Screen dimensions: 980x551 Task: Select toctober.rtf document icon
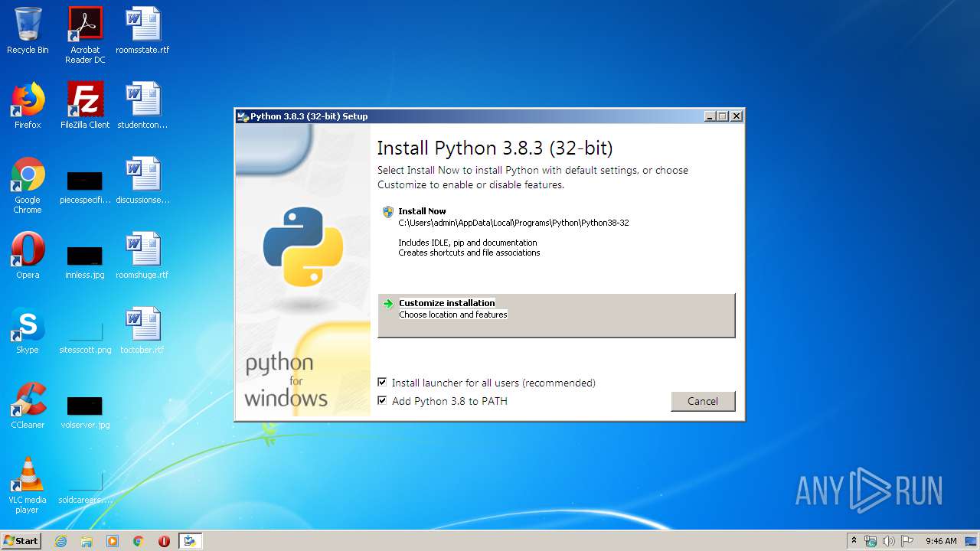point(142,331)
